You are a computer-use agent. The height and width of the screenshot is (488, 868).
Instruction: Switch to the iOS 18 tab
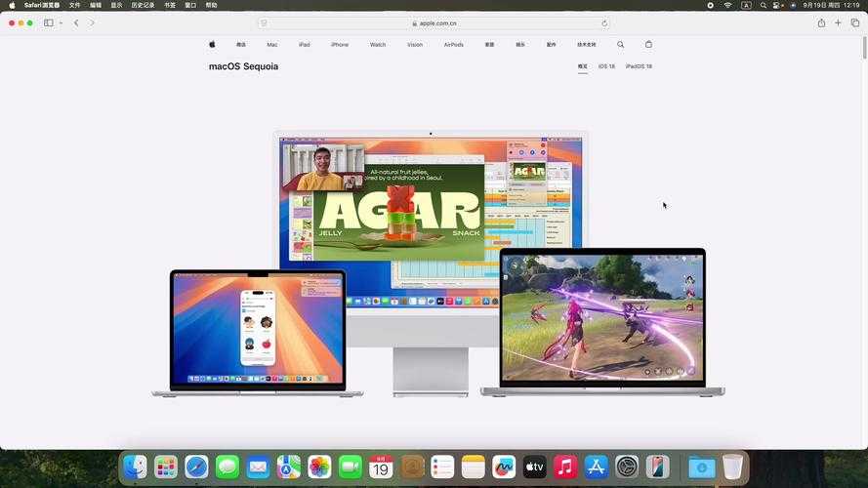(x=606, y=66)
